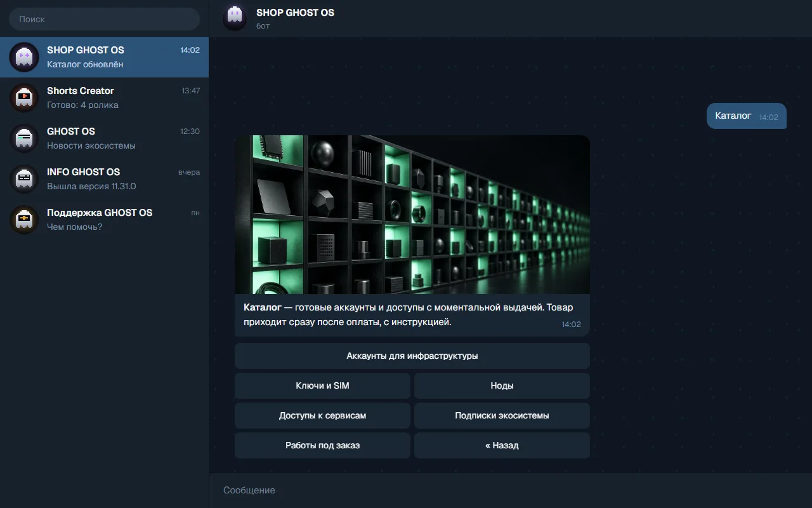
Task: Click the Поддержка GHOST OS avatar
Action: tap(24, 220)
